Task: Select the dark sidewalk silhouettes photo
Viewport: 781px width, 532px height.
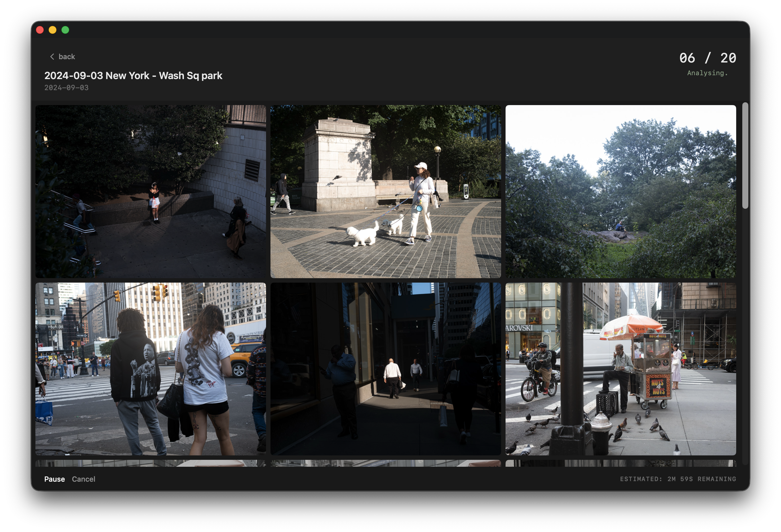Action: [x=386, y=369]
